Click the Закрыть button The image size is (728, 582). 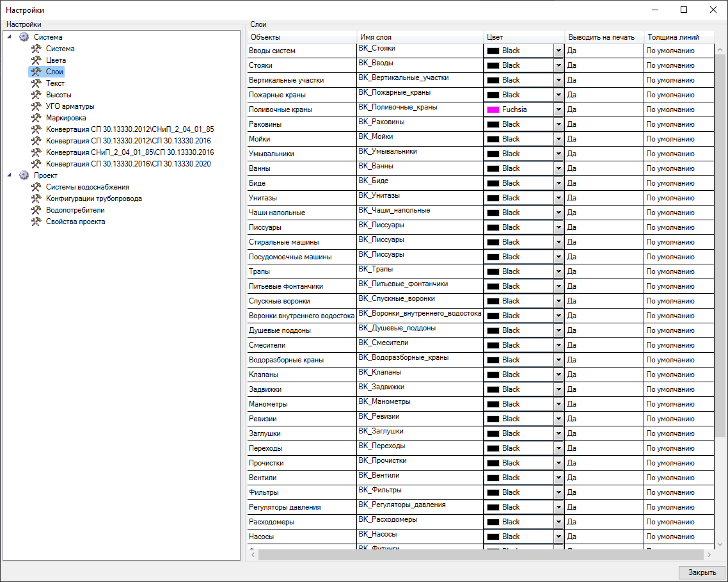702,572
